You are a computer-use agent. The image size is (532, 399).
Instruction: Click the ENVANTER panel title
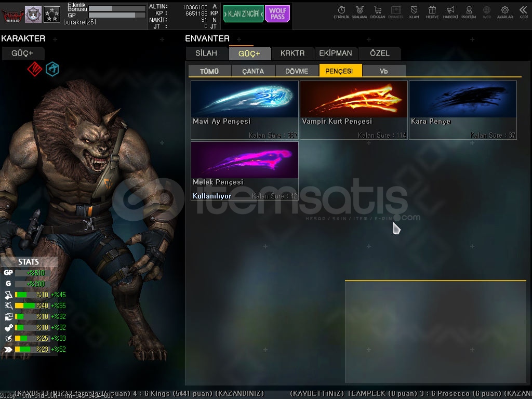207,38
